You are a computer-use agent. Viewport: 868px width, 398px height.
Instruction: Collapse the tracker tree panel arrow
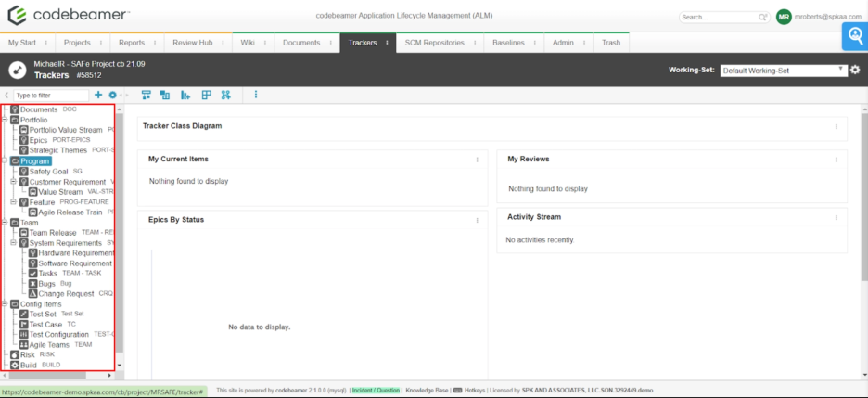point(6,96)
